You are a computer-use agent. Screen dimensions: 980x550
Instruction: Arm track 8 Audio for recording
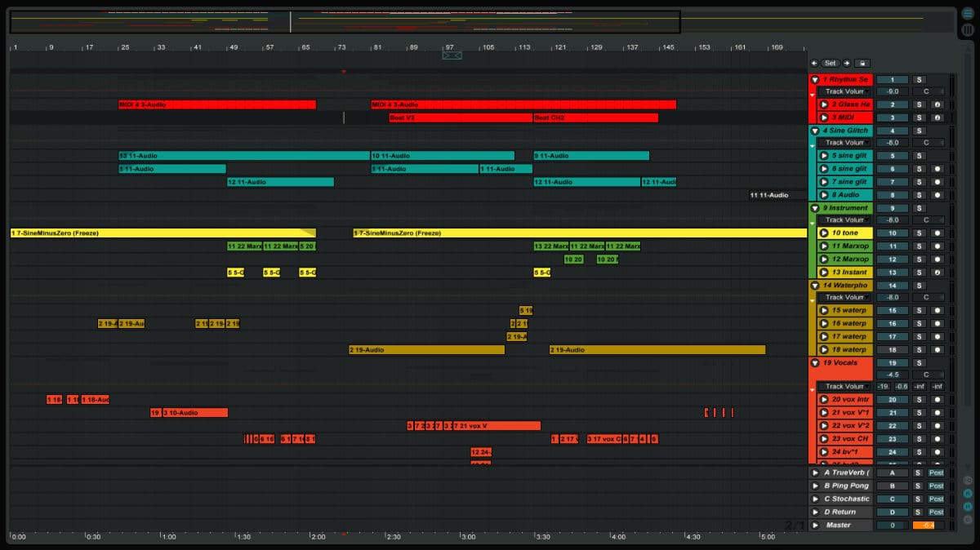(938, 195)
